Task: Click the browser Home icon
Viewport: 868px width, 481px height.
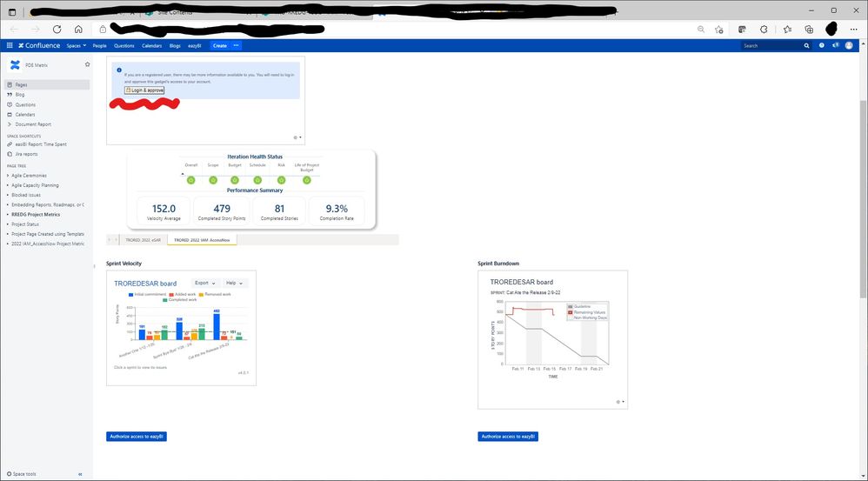Action: tap(78, 30)
